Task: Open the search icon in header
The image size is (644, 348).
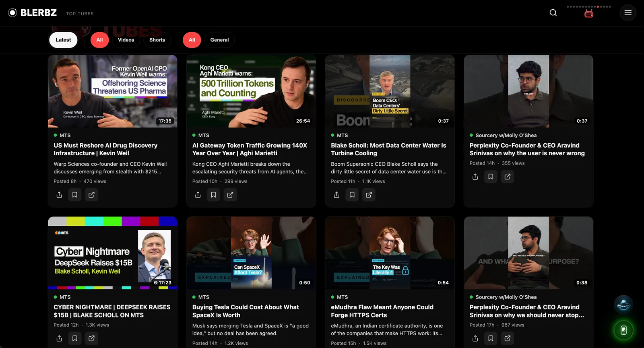Action: coord(553,13)
